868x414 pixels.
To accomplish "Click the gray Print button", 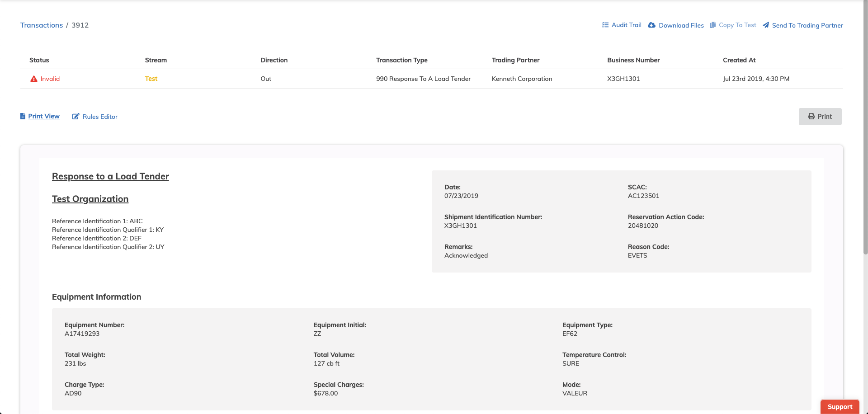I will coord(820,117).
